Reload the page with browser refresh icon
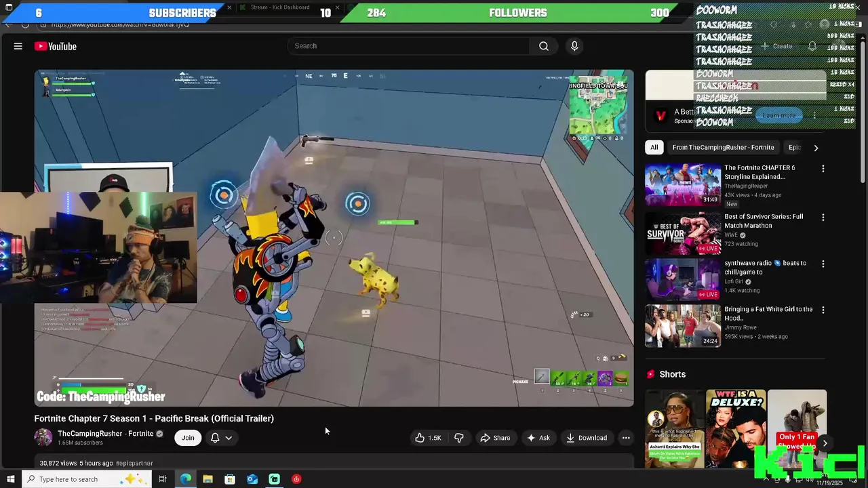This screenshot has height=488, width=868. [x=25, y=24]
